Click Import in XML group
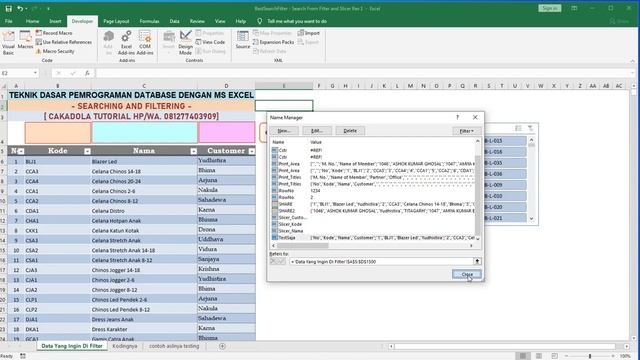 pos(309,33)
